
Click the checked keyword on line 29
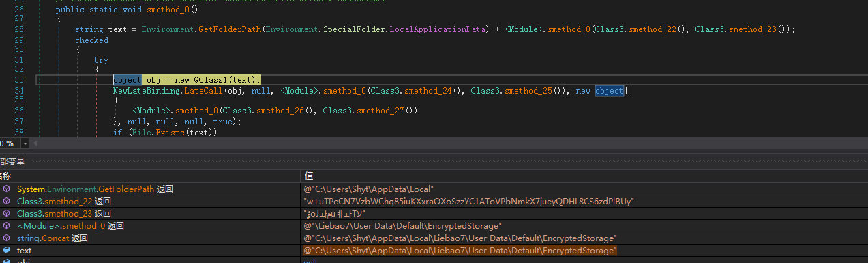coord(91,40)
